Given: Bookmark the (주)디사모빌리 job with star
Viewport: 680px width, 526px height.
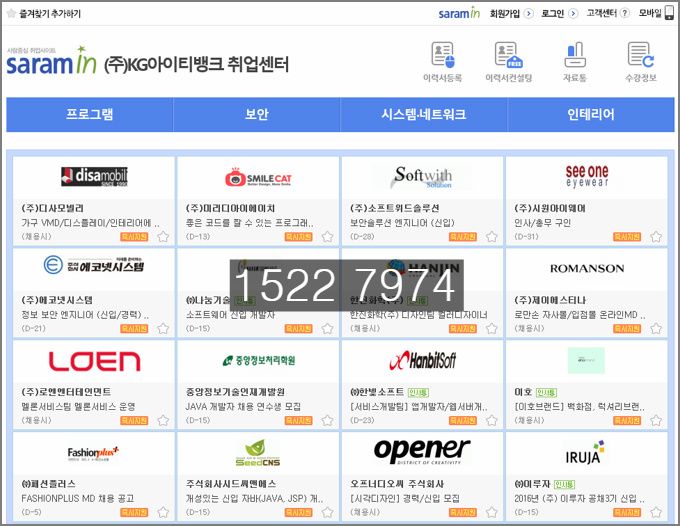Looking at the screenshot, I should pyautogui.click(x=163, y=237).
